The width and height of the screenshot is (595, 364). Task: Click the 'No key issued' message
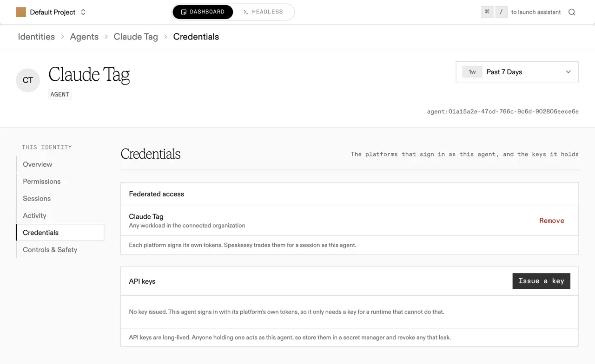click(286, 312)
